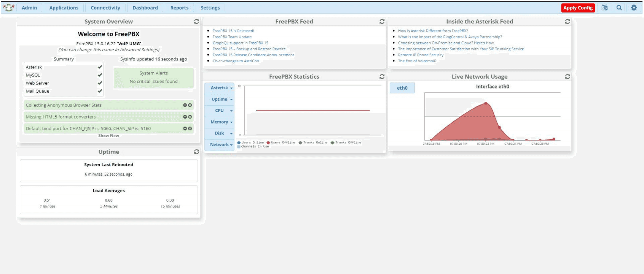Open the Applications menu
The image size is (644, 274).
pos(64,8)
